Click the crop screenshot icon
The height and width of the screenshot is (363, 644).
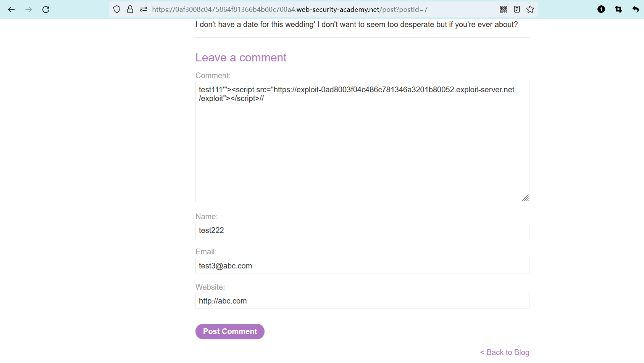click(618, 10)
